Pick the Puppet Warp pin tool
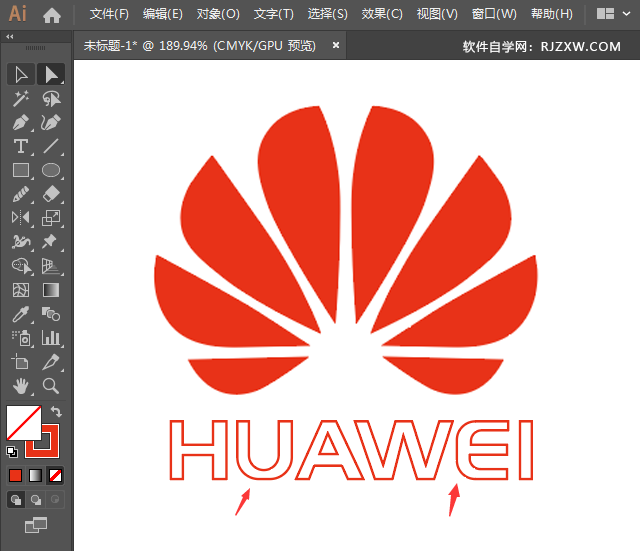Image resolution: width=640 pixels, height=551 pixels. pos(51,242)
